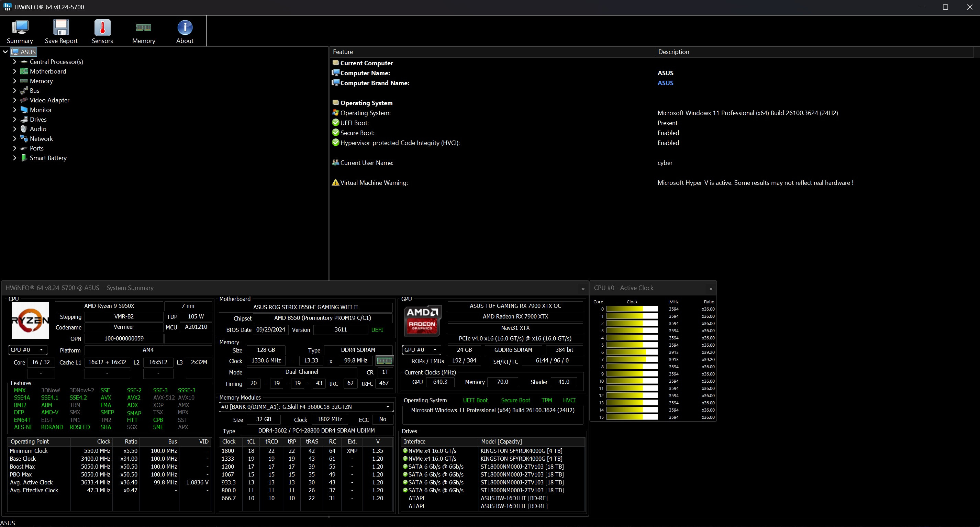Image resolution: width=980 pixels, height=527 pixels.
Task: Click the first ASUS BW-16D1HT ATAPI drive row
Action: 493,498
